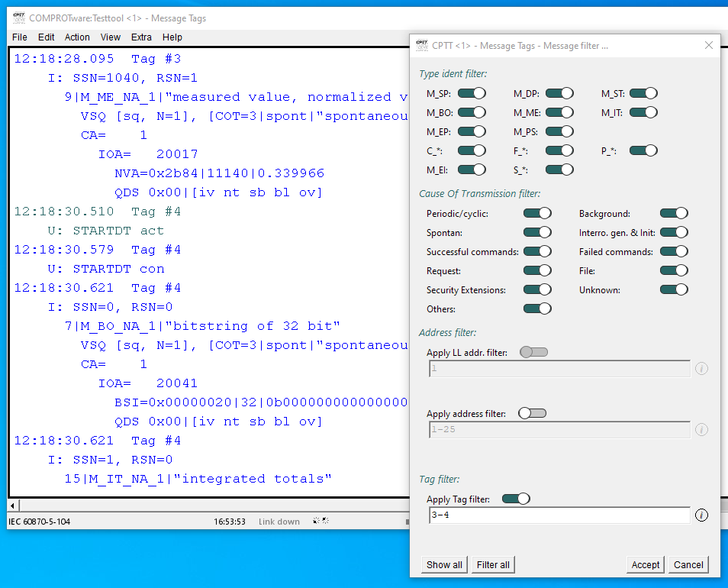This screenshot has width=728, height=588.
Task: Click info icon next to LL addr. field
Action: point(701,369)
